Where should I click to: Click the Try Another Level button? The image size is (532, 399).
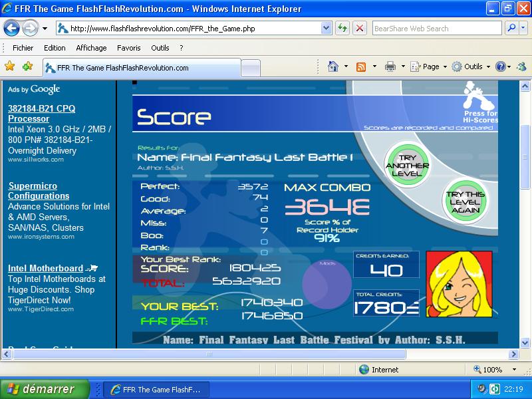(407, 165)
